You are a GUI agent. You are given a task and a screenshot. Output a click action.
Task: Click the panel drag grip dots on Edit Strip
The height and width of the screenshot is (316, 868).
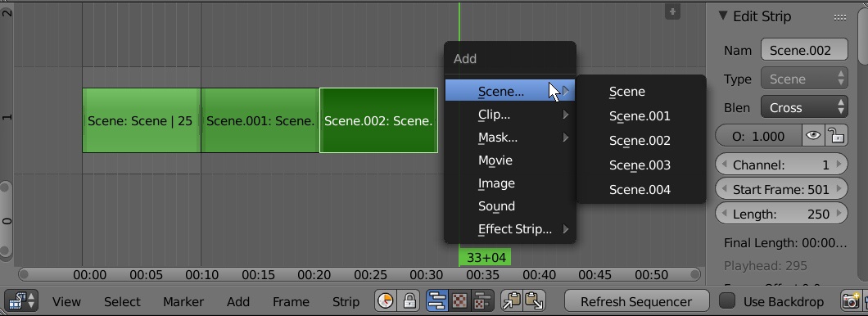pos(840,18)
